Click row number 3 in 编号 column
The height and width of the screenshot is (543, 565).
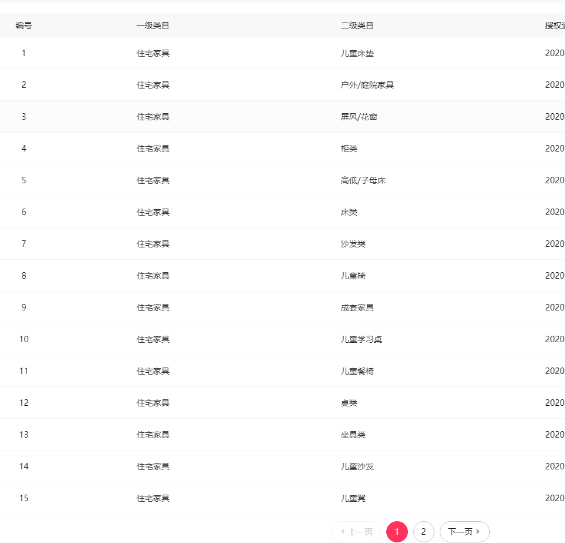click(x=24, y=117)
